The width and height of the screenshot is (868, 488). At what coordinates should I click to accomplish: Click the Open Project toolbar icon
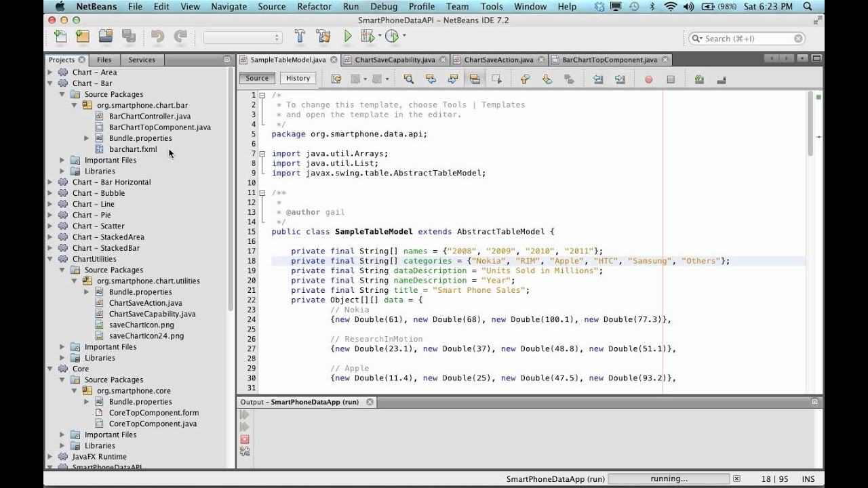pyautogui.click(x=105, y=37)
